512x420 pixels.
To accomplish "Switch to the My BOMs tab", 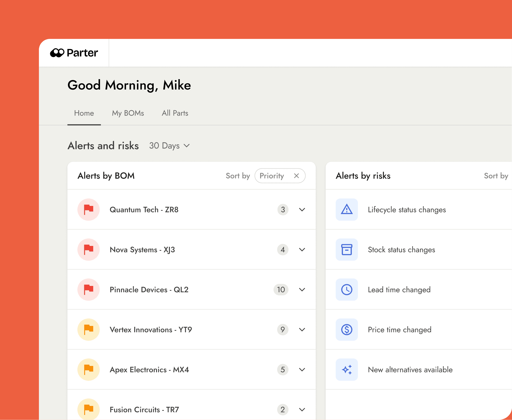I will click(128, 113).
